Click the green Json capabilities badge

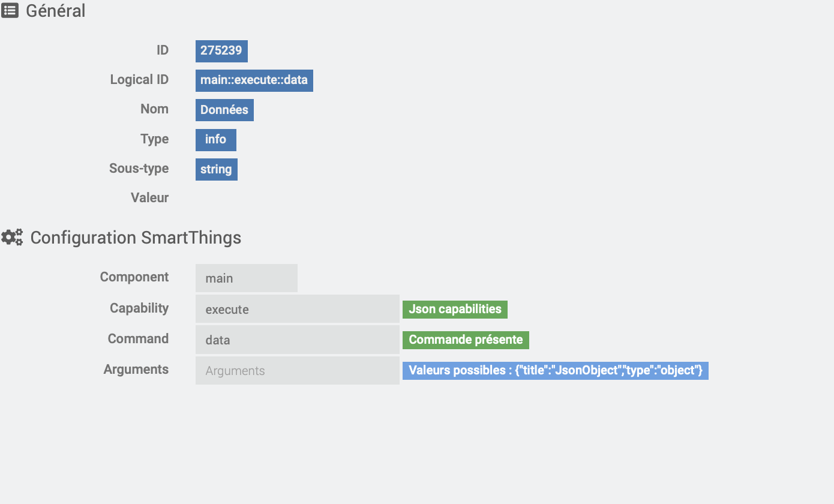[455, 310]
